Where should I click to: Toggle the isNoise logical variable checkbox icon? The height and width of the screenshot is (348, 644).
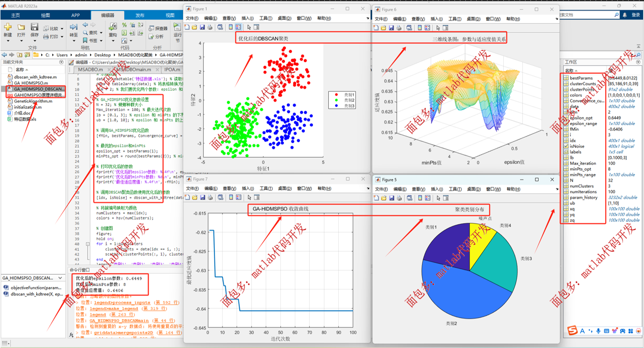coord(566,146)
